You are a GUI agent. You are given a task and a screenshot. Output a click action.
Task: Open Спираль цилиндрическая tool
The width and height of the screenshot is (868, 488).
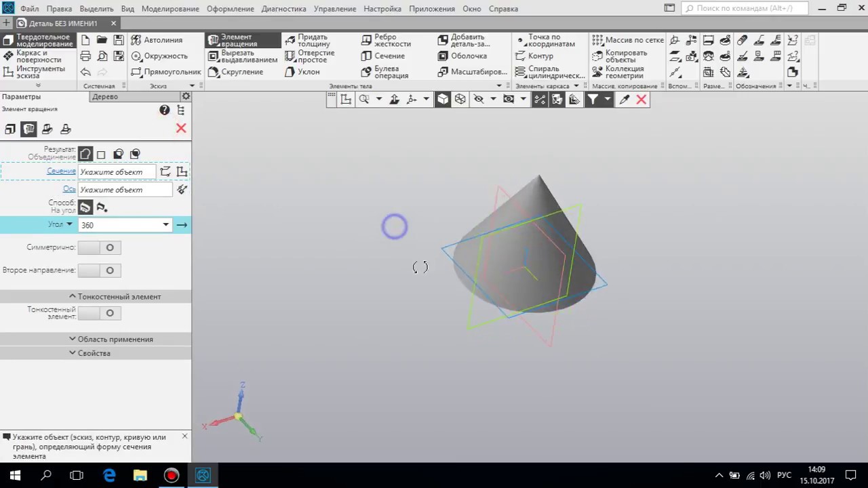pyautogui.click(x=550, y=72)
